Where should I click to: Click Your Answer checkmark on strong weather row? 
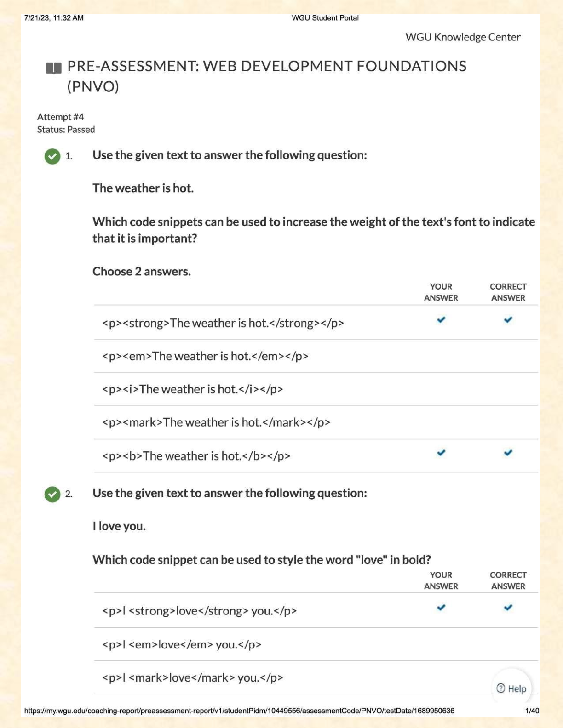pos(441,320)
